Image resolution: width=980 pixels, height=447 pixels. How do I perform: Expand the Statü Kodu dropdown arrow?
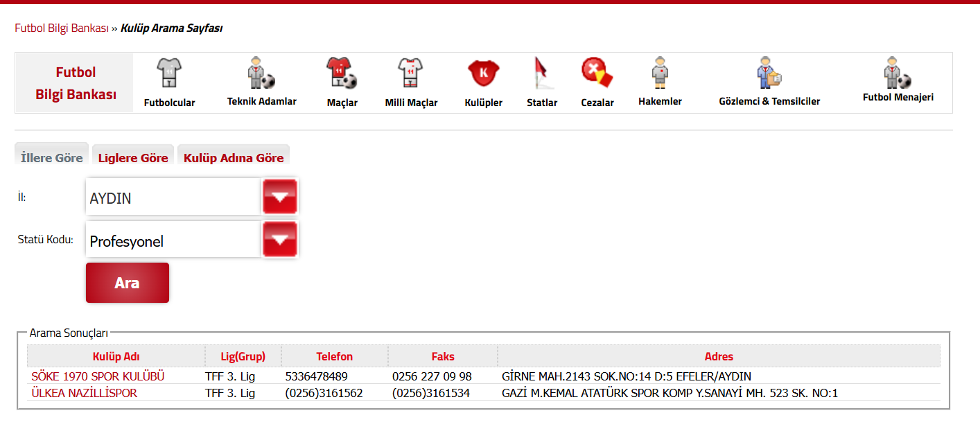(x=280, y=240)
